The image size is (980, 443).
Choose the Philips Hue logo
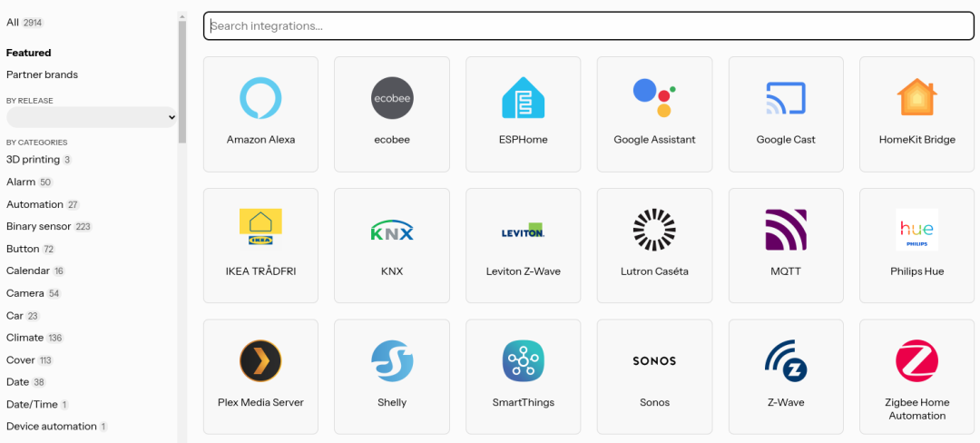tap(916, 230)
